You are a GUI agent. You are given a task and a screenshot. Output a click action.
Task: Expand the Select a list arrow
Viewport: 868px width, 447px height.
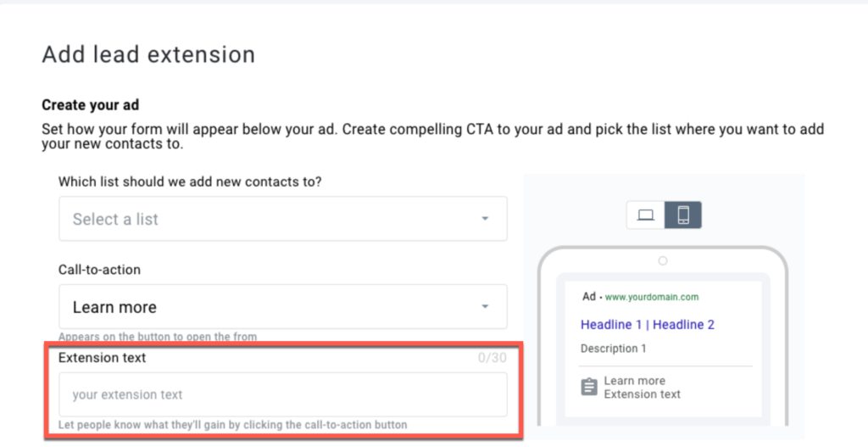coord(485,219)
